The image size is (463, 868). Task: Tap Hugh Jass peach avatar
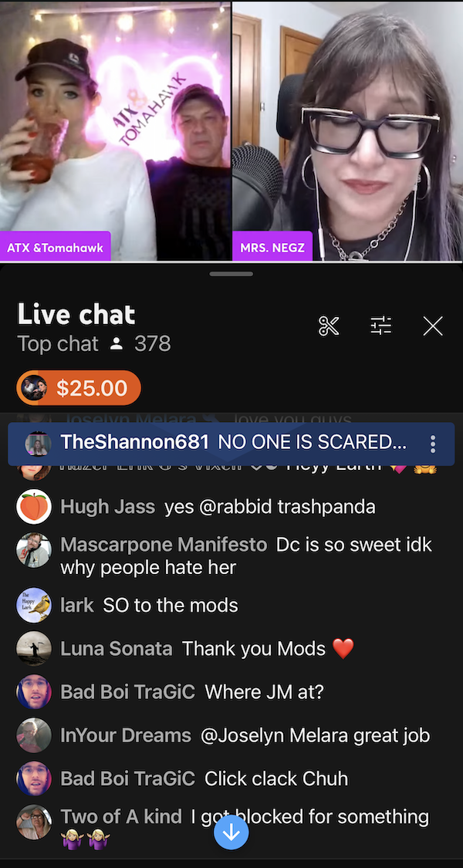[34, 506]
